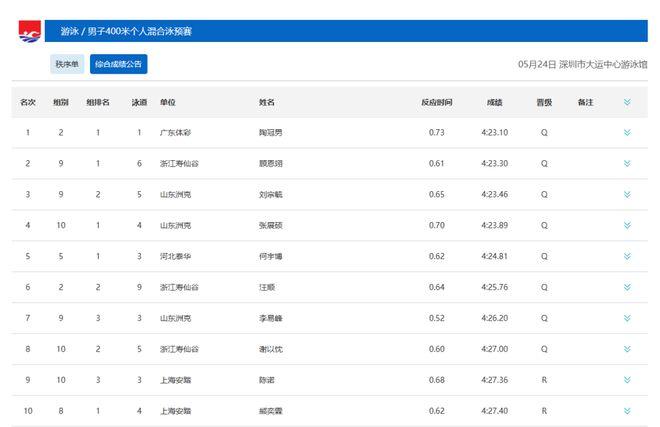Click the 反应时间 column header
Viewport: 660px width, 427px height.
436,102
